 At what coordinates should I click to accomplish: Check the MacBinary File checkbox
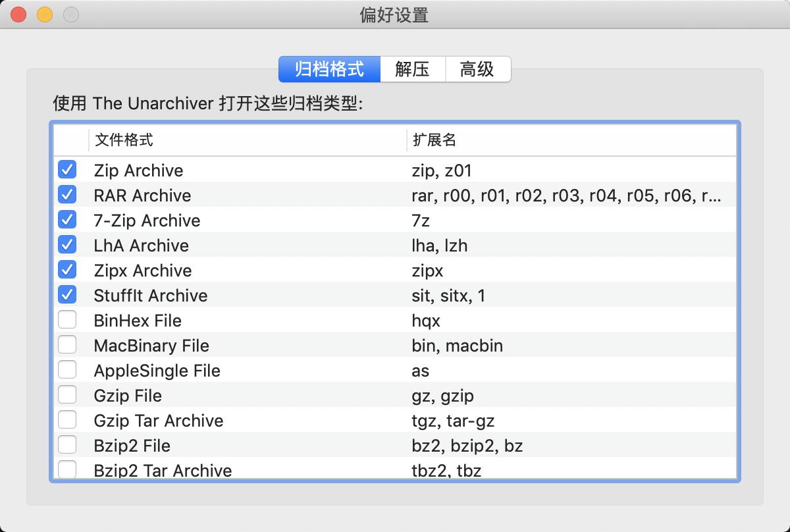point(67,345)
